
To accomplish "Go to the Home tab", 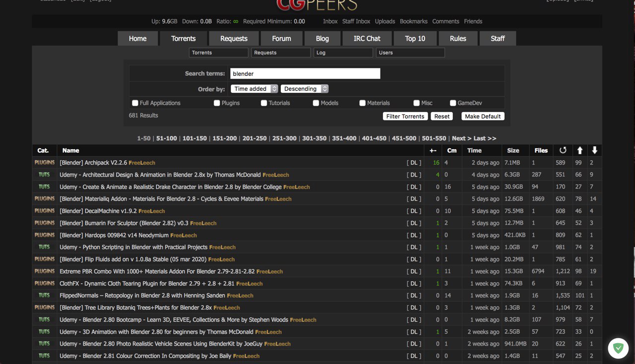I will tap(137, 38).
